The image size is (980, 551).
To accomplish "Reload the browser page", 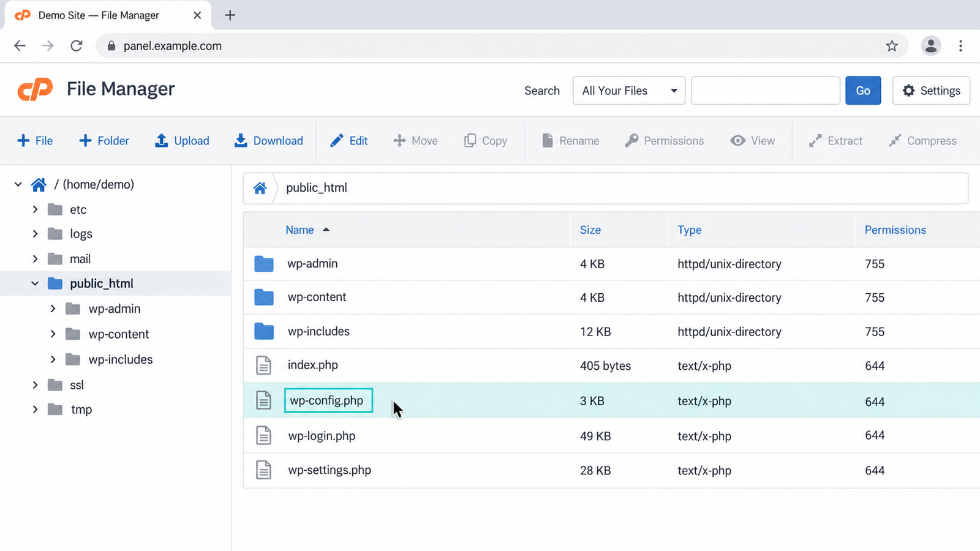I will pyautogui.click(x=77, y=46).
